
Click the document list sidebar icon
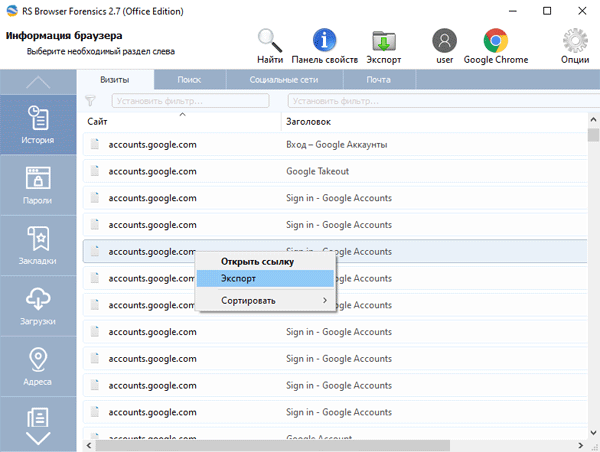click(38, 417)
